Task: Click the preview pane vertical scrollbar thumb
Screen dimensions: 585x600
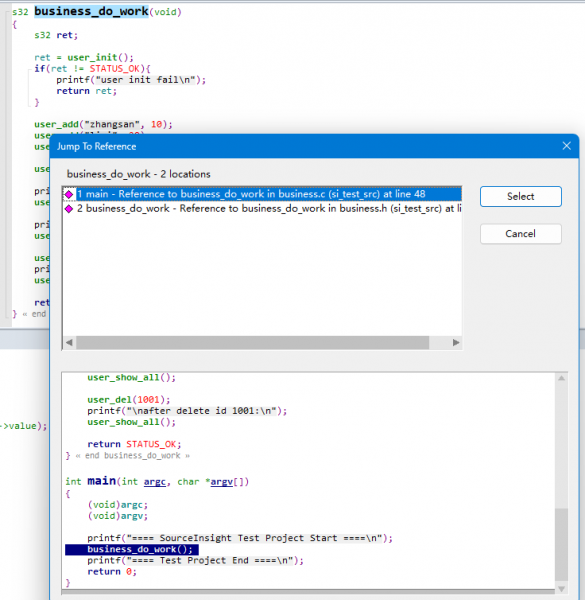Action: tap(561, 545)
